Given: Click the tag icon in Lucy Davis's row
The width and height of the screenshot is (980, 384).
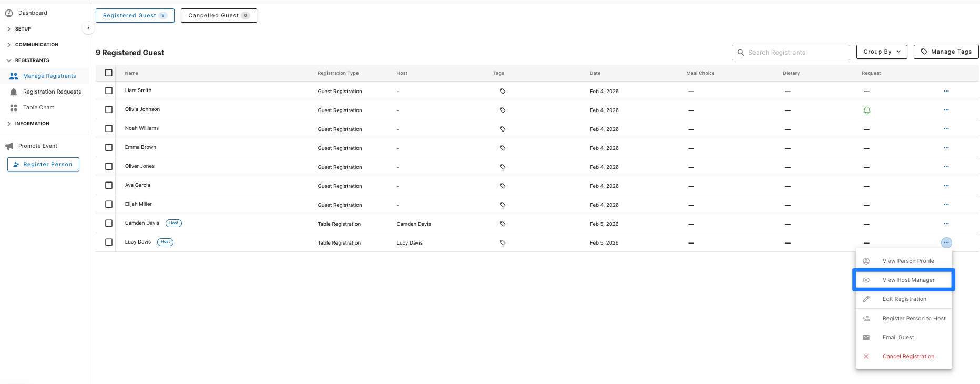Looking at the screenshot, I should pos(503,242).
